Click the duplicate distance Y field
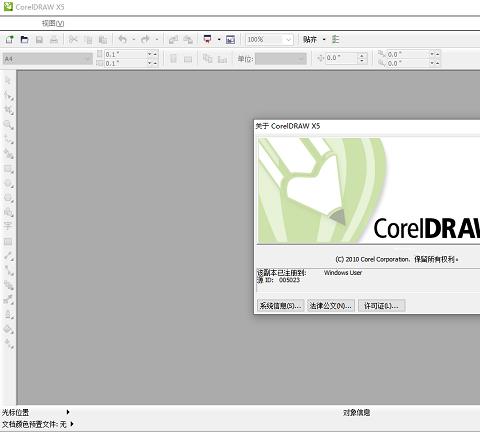 [408, 63]
